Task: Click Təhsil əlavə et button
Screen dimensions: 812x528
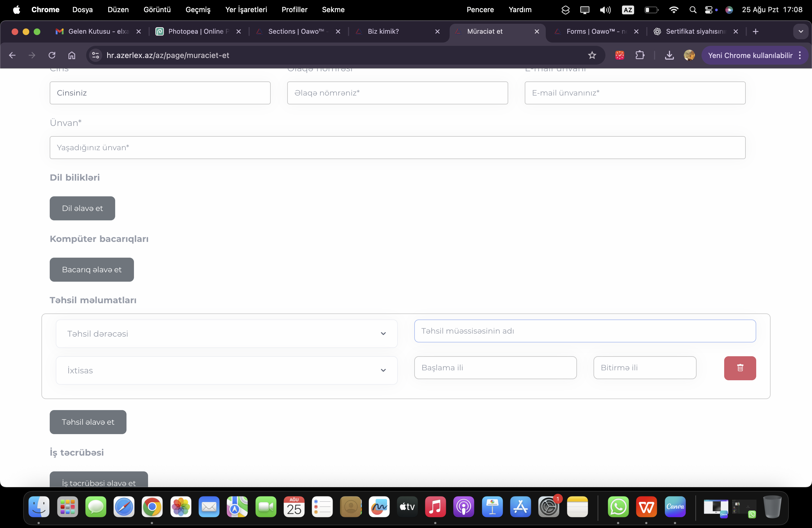Action: pyautogui.click(x=88, y=422)
